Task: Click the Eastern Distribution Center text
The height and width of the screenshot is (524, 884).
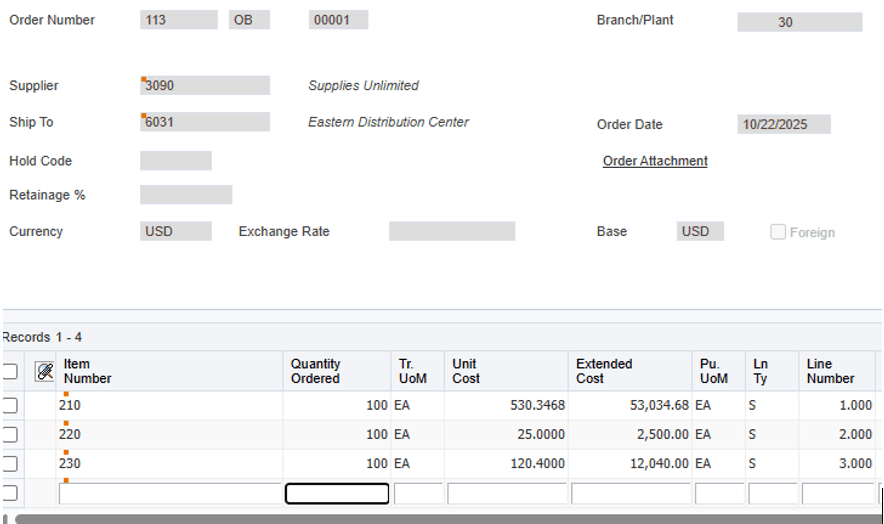Action: coord(388,122)
